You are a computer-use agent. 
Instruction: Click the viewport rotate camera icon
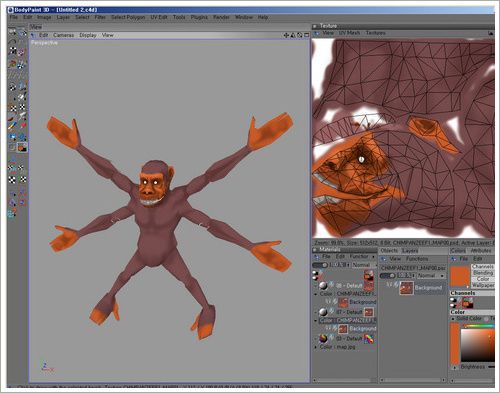tap(300, 35)
